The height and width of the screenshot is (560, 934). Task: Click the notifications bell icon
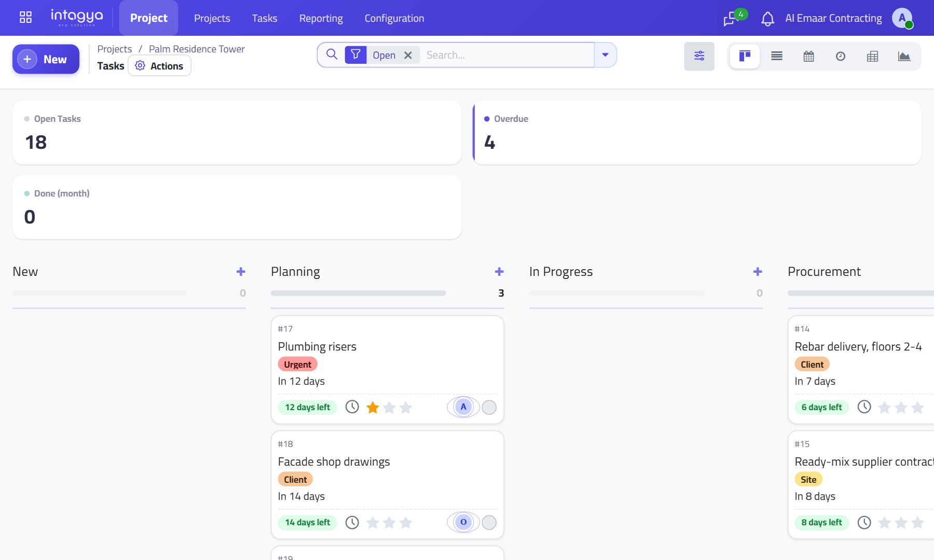coord(767,19)
